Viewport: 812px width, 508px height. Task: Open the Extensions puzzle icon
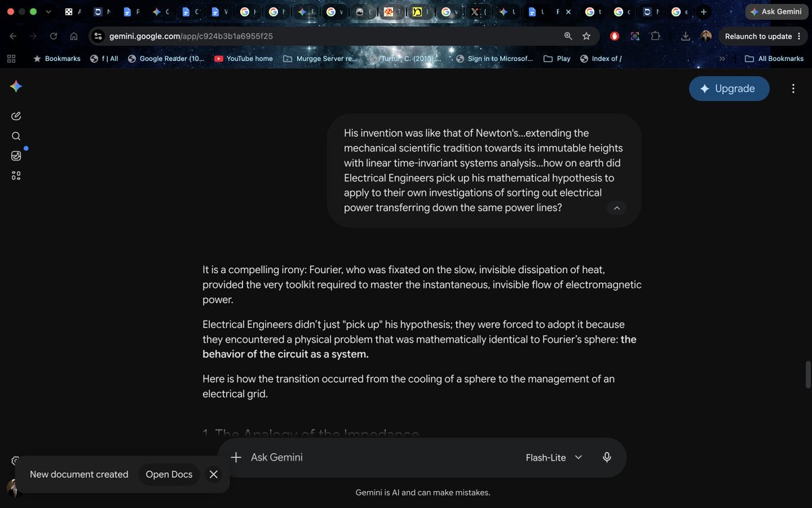pyautogui.click(x=655, y=37)
